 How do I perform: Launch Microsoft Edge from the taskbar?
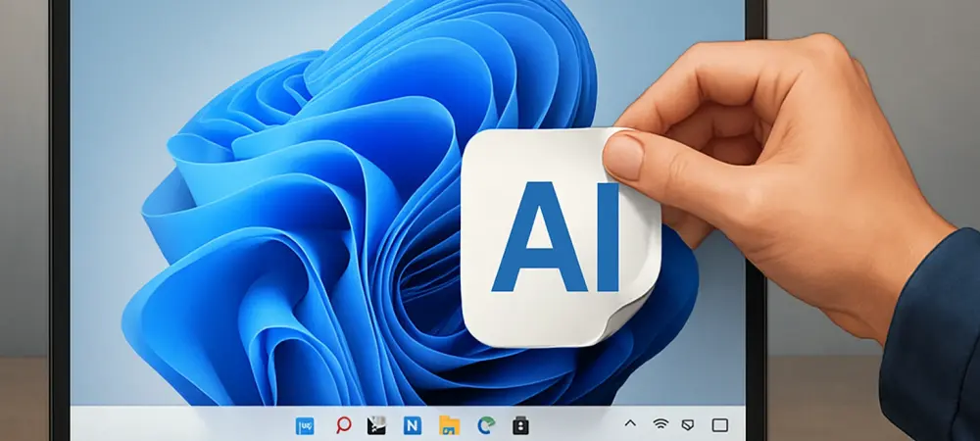click(x=485, y=425)
